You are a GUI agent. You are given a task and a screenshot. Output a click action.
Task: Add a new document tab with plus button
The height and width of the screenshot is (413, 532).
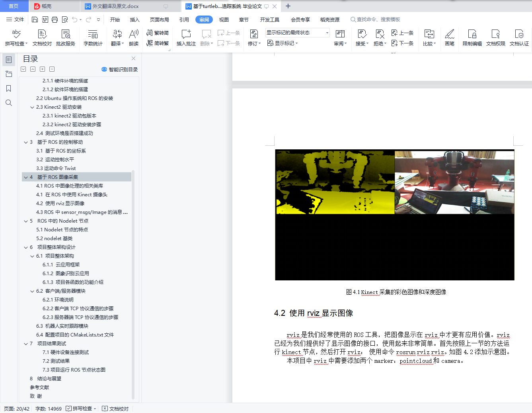(x=288, y=6)
